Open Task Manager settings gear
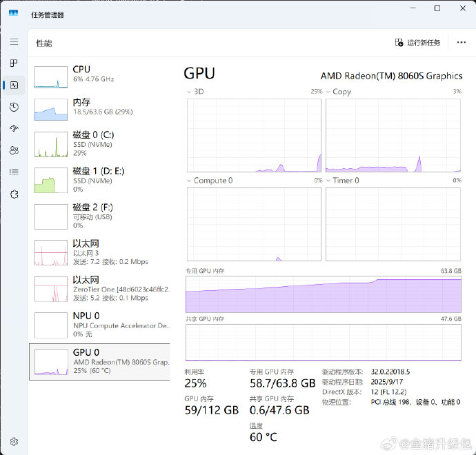Screen dimensions: 476x455 (x=14, y=442)
